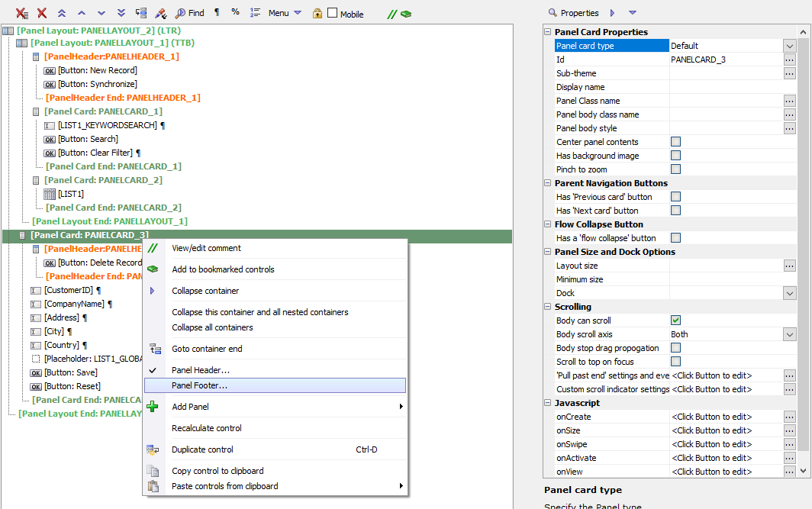Screen dimensions: 812x509
Task: Click the delete-all red X list icon
Action: pos(21,13)
